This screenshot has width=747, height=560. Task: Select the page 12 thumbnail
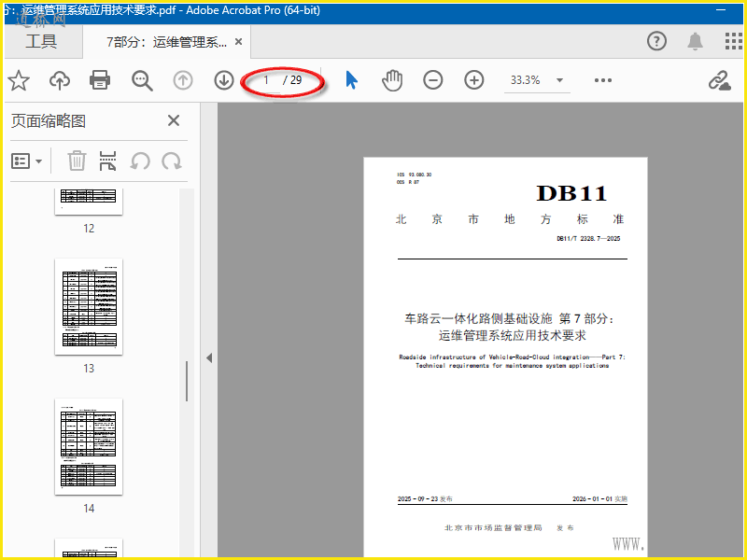[89, 202]
